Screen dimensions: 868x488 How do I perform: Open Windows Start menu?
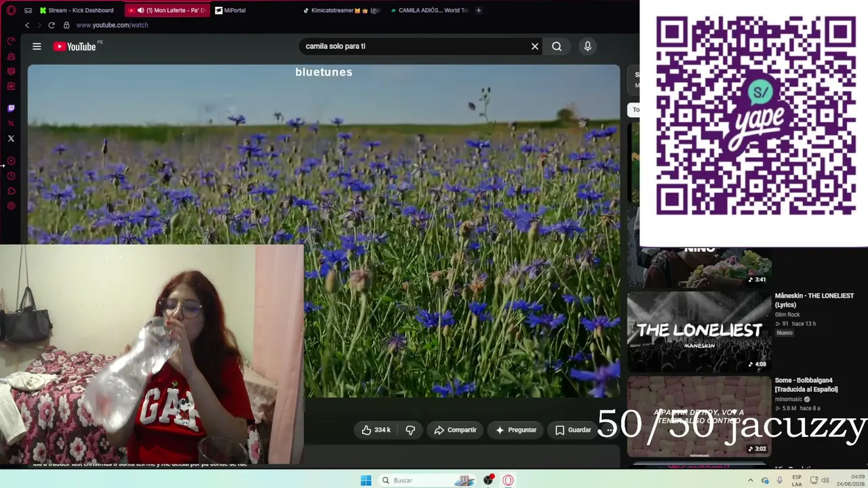(x=366, y=480)
